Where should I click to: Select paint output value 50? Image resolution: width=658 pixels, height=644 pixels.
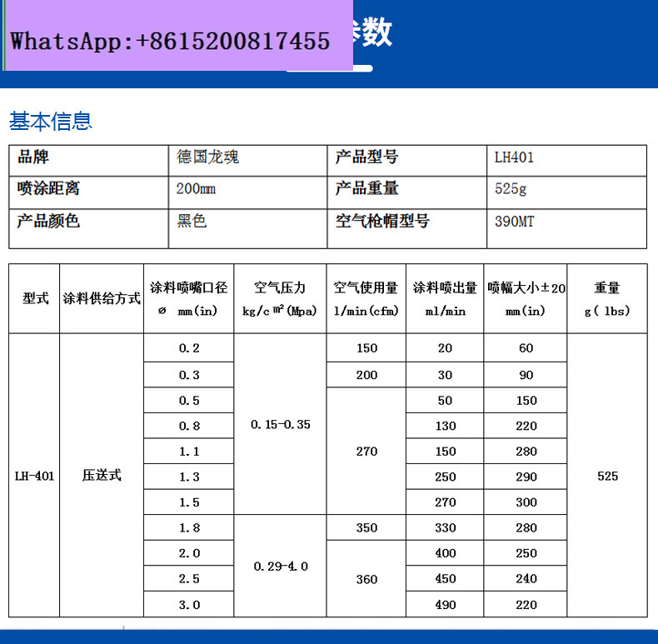pos(445,401)
